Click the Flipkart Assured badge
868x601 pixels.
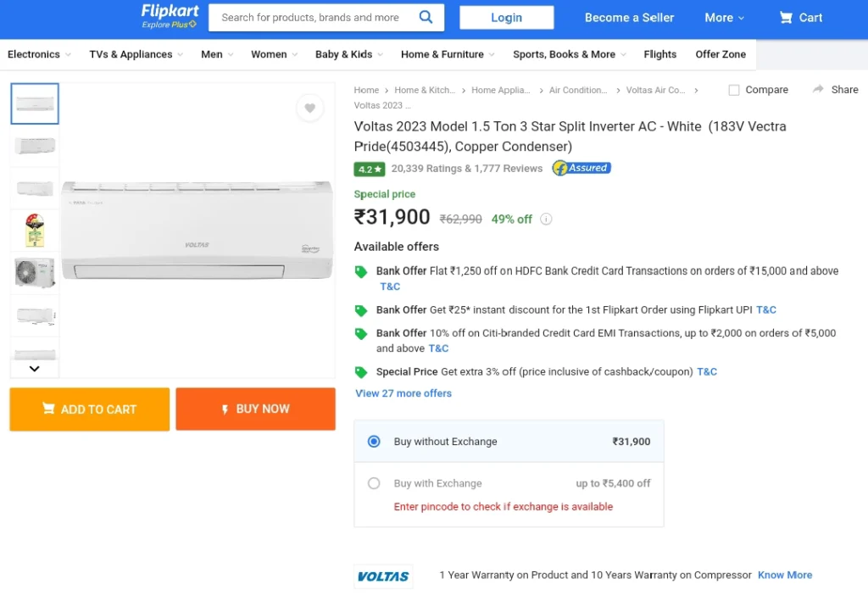(x=581, y=168)
